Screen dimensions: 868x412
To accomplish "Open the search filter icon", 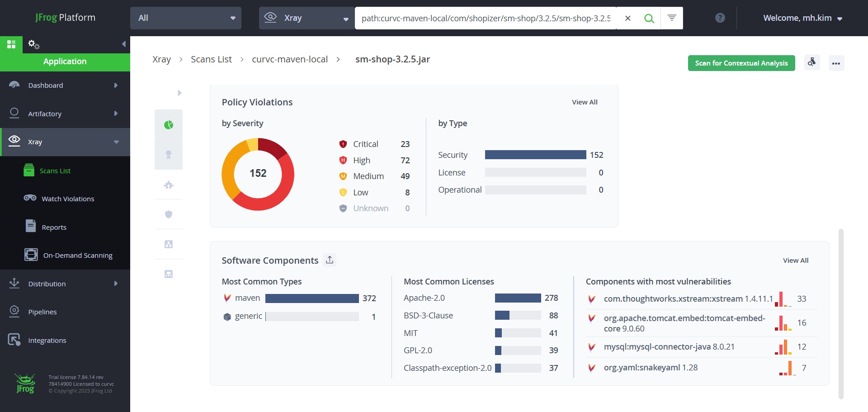I will point(672,18).
